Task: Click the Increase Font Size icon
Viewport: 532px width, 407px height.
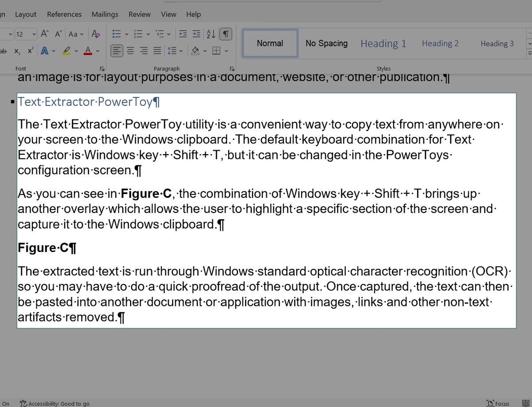Action: point(43,34)
